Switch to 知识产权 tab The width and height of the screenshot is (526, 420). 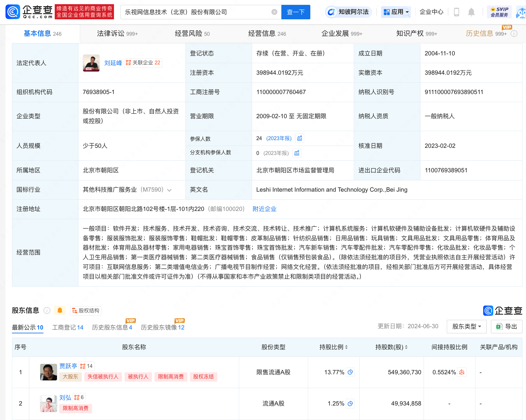tap(417, 33)
